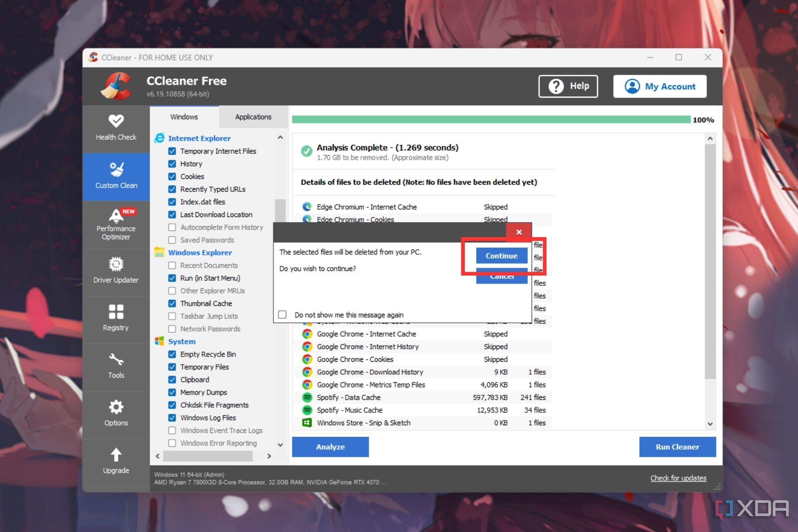Check Recent Documents

click(x=172, y=265)
